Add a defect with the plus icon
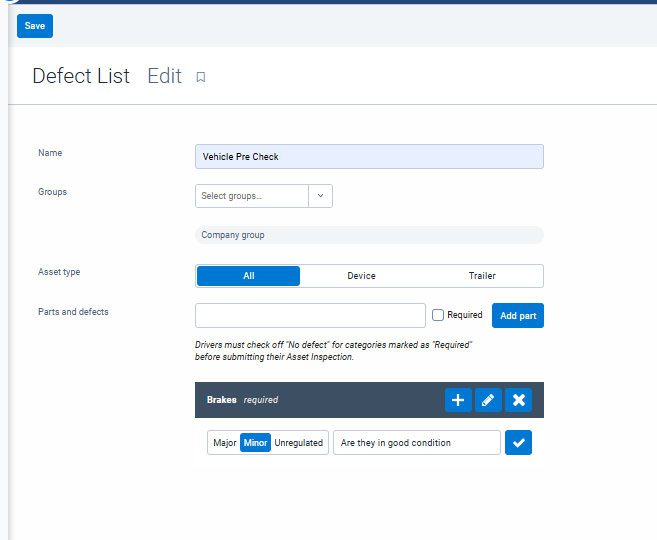Image resolution: width=657 pixels, height=540 pixels. coord(458,400)
